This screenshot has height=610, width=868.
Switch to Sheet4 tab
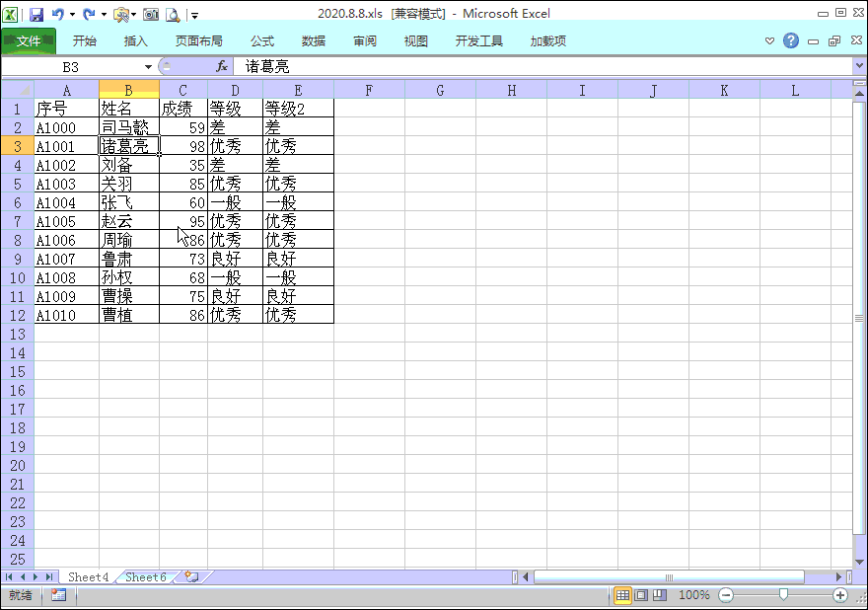tap(88, 576)
